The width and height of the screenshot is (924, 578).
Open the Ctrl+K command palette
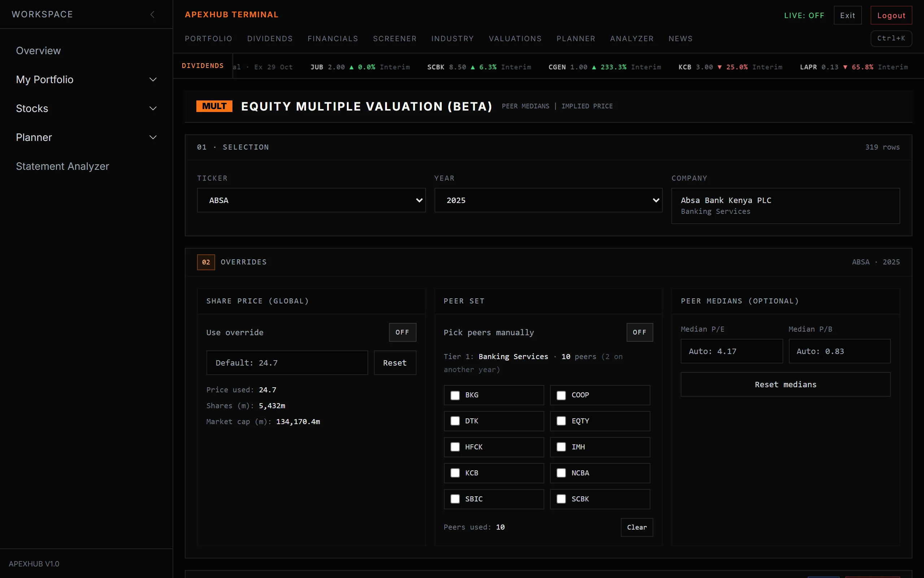coord(891,38)
